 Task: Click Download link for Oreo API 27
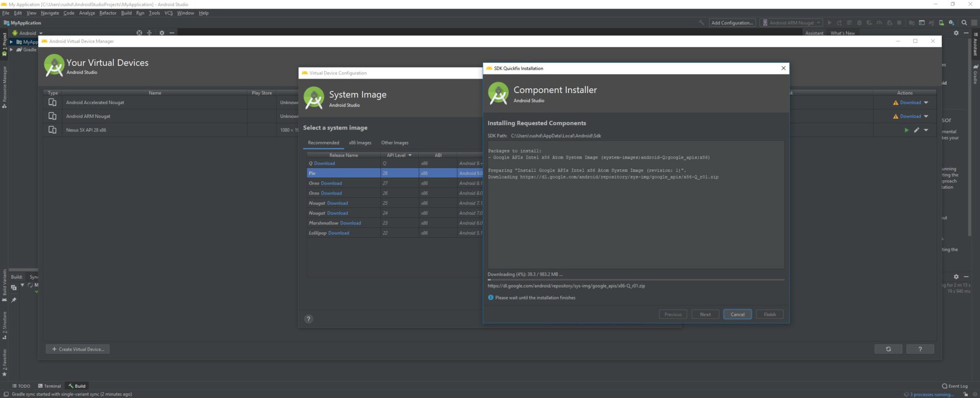(331, 183)
